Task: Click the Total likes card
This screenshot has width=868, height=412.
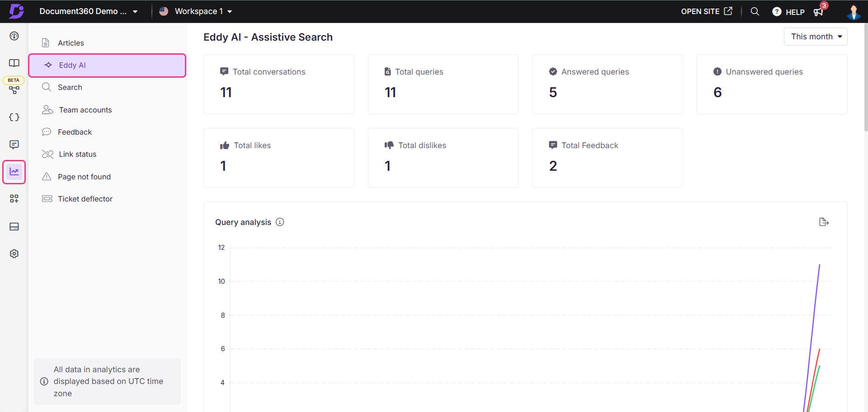Action: (x=279, y=158)
